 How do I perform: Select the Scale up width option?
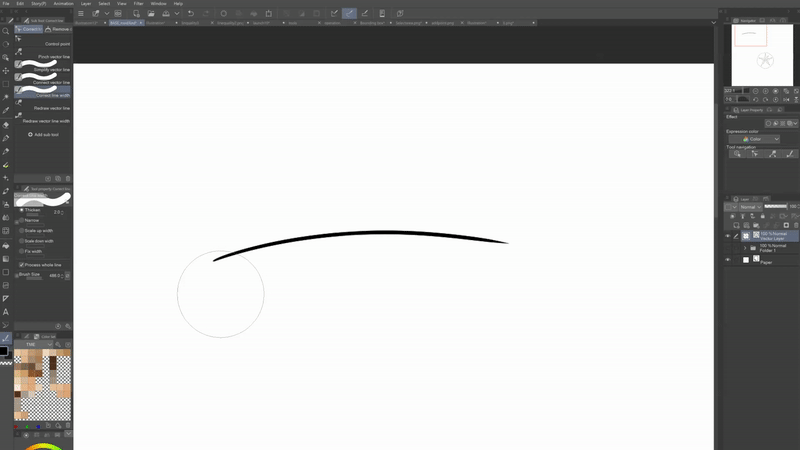pyautogui.click(x=21, y=231)
